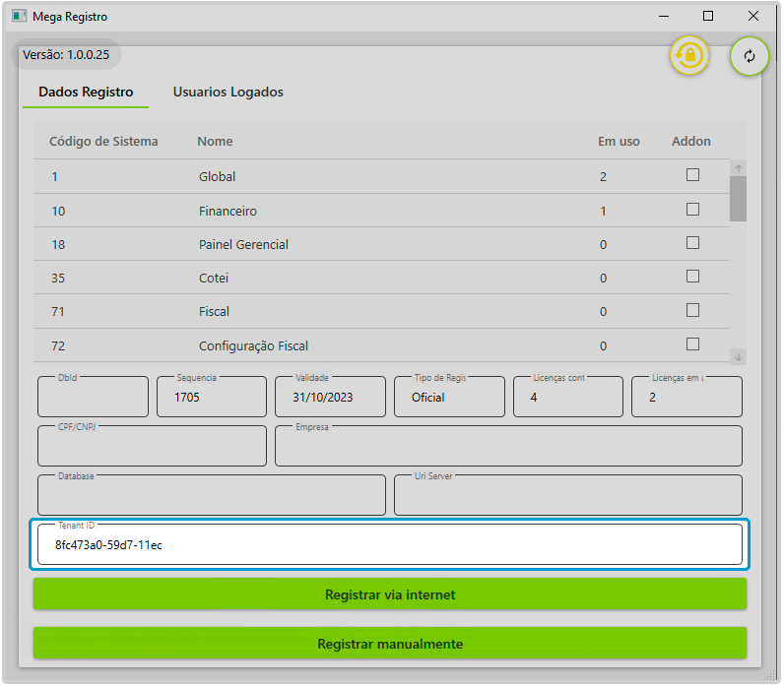
Task: Click the Empresa field
Action: pos(508,446)
